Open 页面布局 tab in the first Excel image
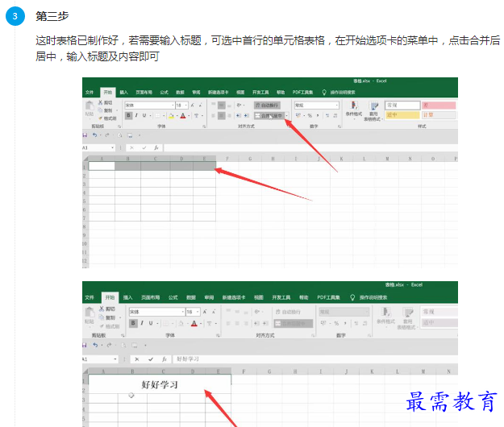Viewport: 504px width, 427px height. point(144,93)
